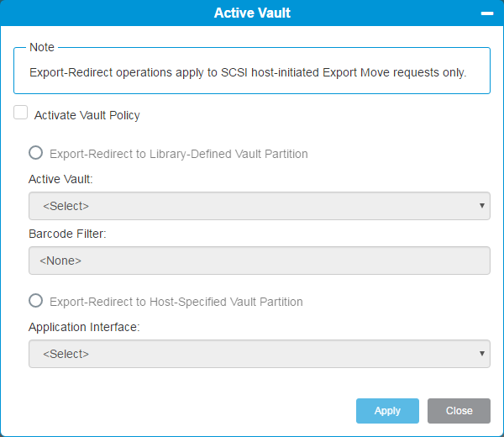Click the arrow on the Application Interface dropdown

click(x=482, y=354)
